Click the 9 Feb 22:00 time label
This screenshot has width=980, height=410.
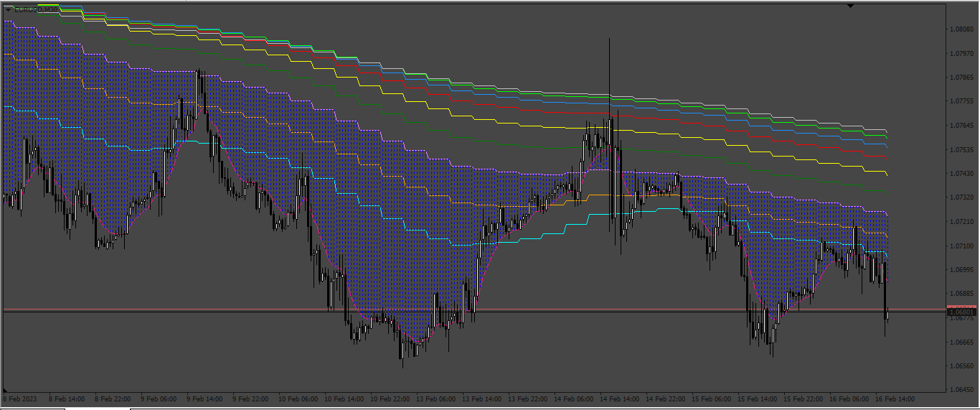coord(251,398)
